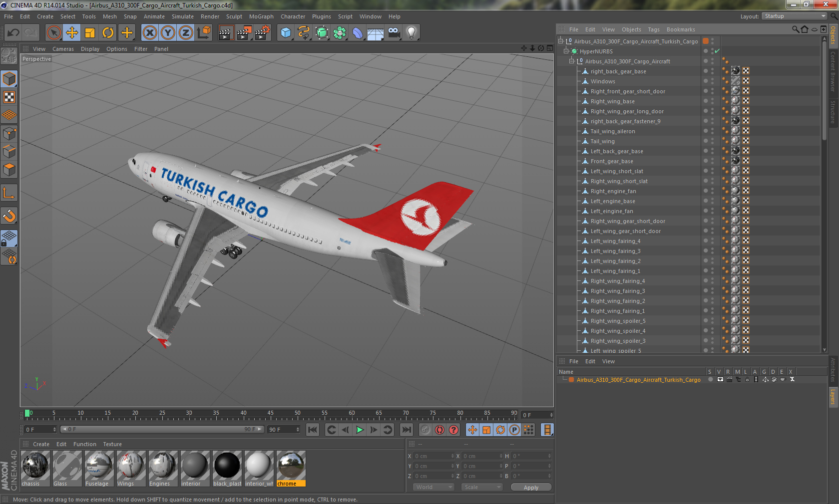
Task: Add a Cube primitive object
Action: coord(286,33)
